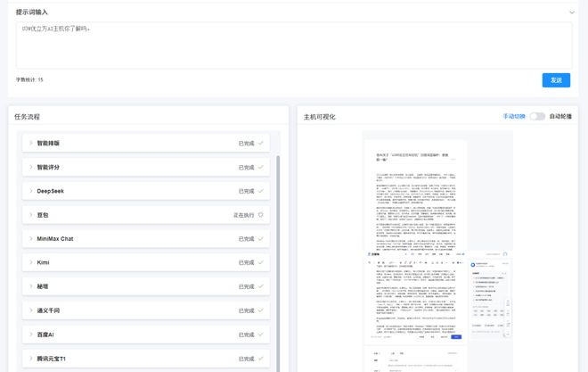Click the completed checkmark on DeepSeek row
Viewport: 588px width, 372px height.
[261, 191]
